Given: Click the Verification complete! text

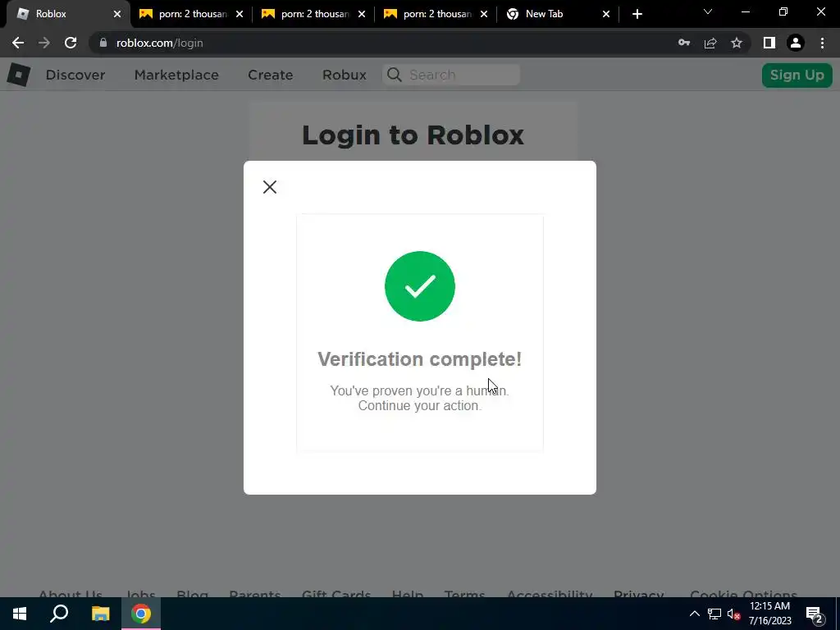Looking at the screenshot, I should click(419, 359).
